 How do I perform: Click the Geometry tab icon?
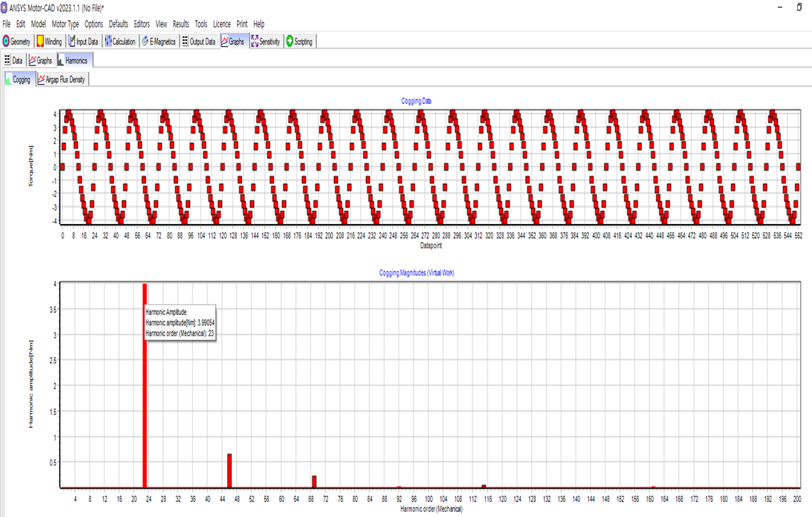[x=6, y=42]
